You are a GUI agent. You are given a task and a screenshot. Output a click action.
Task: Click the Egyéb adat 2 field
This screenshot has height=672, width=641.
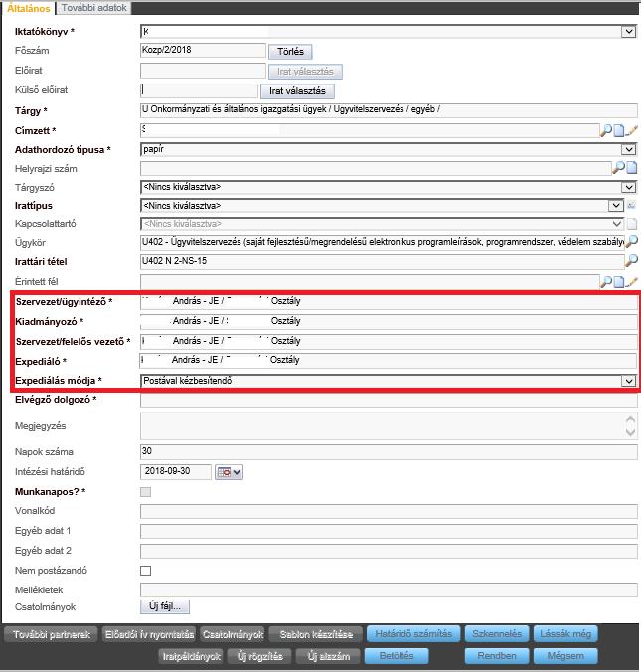(389, 551)
